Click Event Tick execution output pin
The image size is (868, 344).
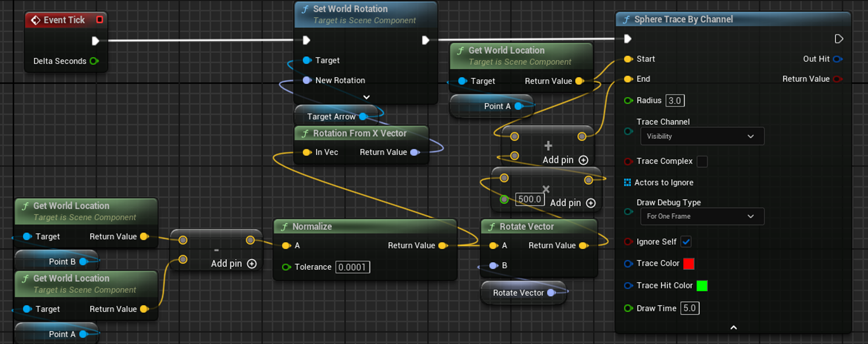[x=95, y=41]
